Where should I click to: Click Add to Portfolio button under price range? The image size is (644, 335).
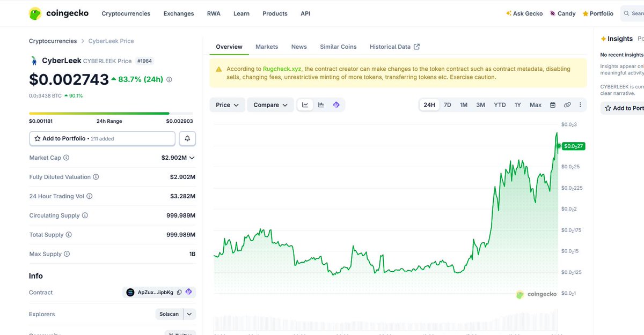(x=102, y=138)
